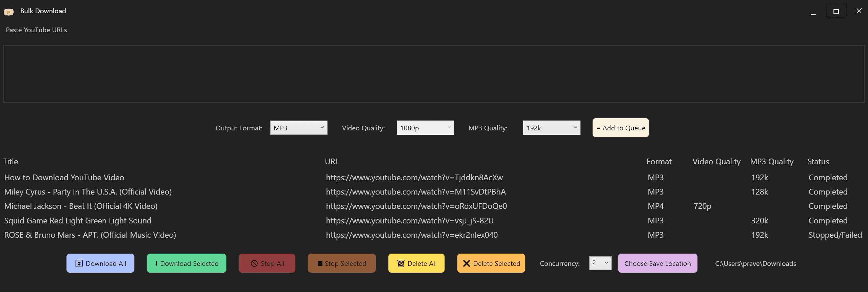Click the 320k MP3 quality cell

[x=759, y=221]
